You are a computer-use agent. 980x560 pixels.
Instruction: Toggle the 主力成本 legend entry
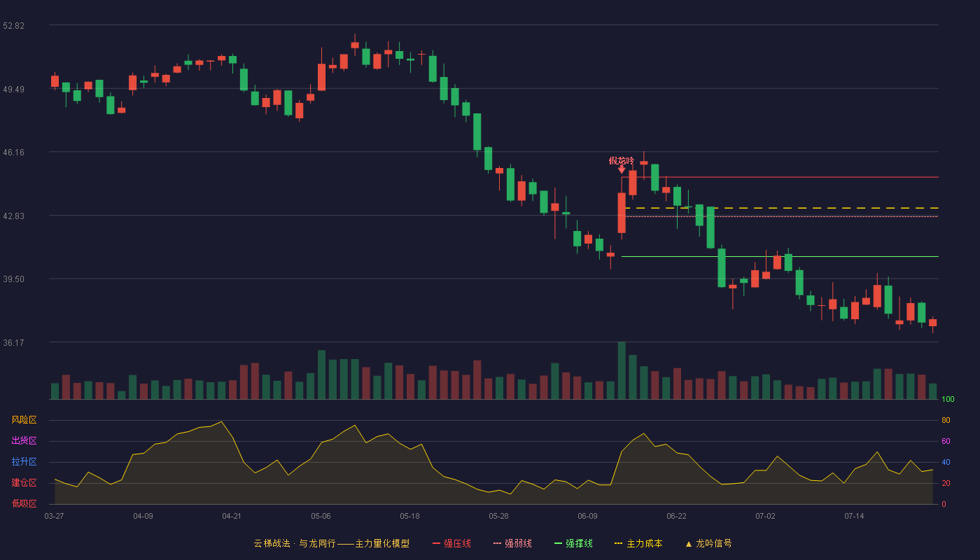638,543
